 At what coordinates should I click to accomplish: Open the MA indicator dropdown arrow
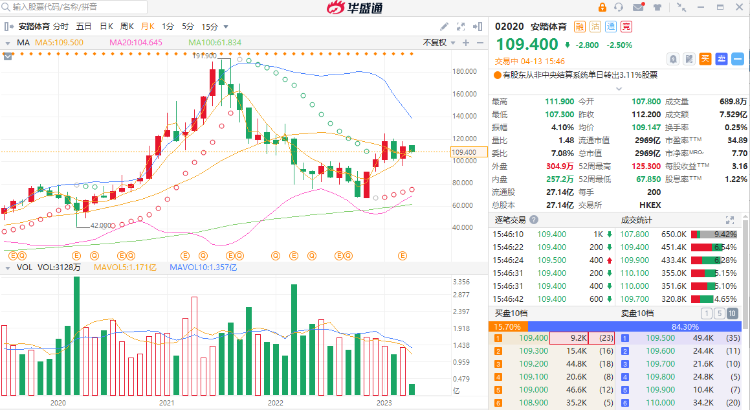tap(8, 43)
